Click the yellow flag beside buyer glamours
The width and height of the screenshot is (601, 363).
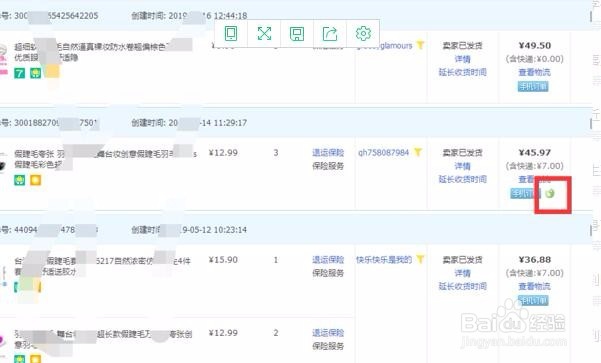(x=420, y=45)
